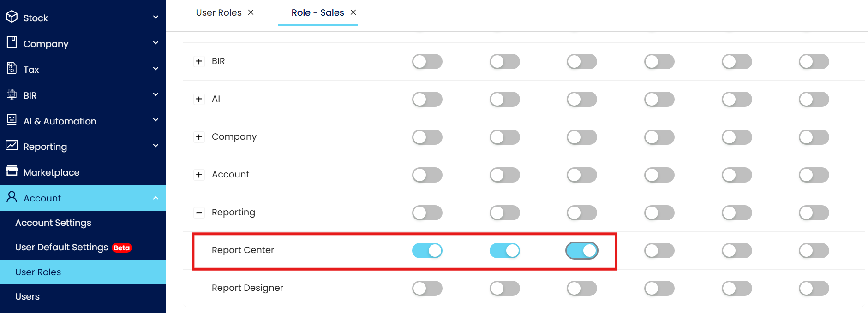Click the Reporting chart icon

tap(12, 146)
